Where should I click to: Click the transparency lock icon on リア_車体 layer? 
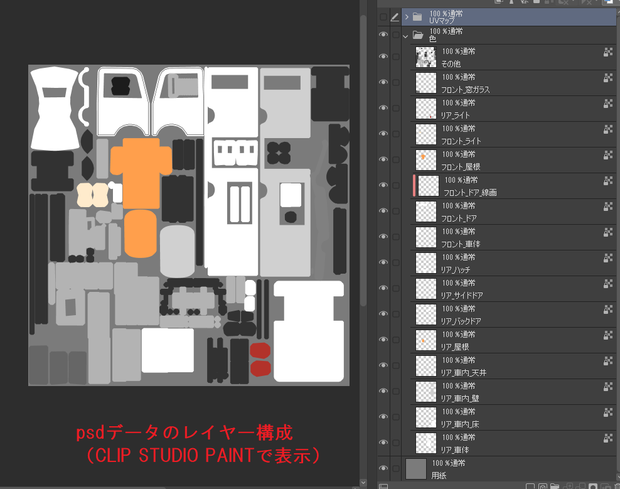point(608,438)
